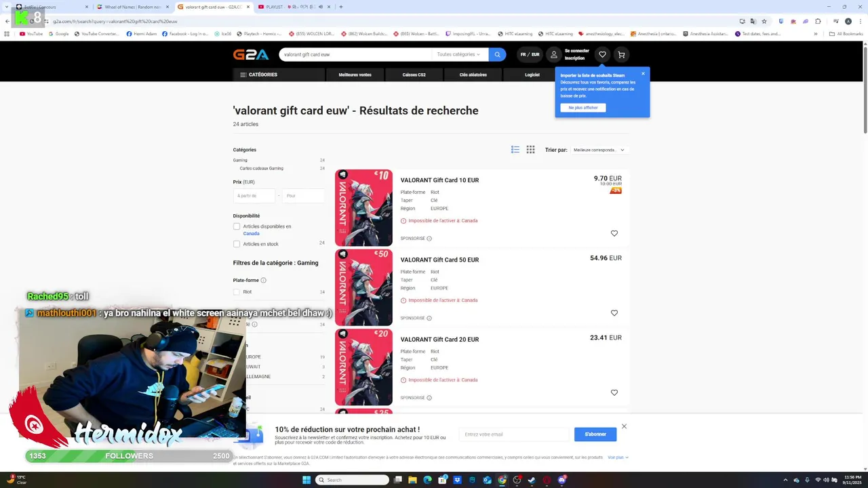Image resolution: width=868 pixels, height=488 pixels.
Task: Open the 'Trier par' sort dropdown
Action: click(599, 150)
